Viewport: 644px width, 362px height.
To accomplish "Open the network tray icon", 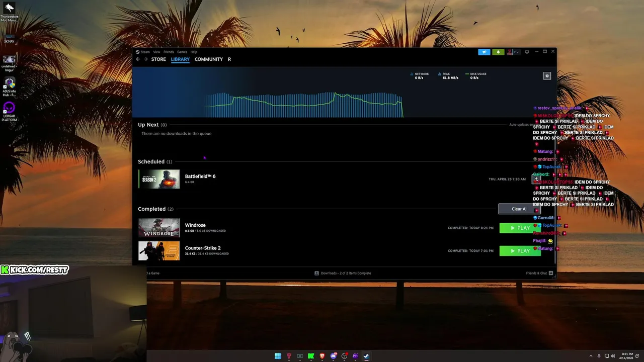I will coord(607,356).
